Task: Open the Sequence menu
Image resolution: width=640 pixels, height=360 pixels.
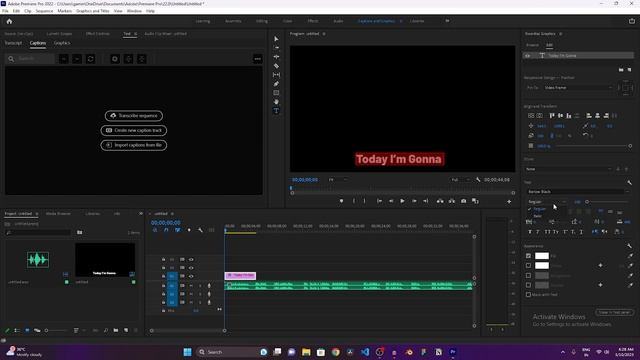Action: click(44, 11)
